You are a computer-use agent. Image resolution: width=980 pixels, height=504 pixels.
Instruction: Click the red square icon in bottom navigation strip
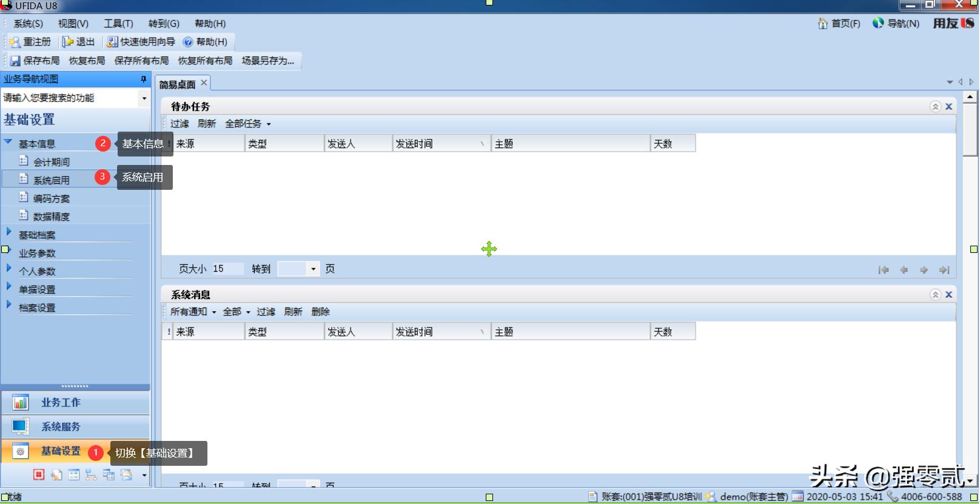tap(39, 475)
